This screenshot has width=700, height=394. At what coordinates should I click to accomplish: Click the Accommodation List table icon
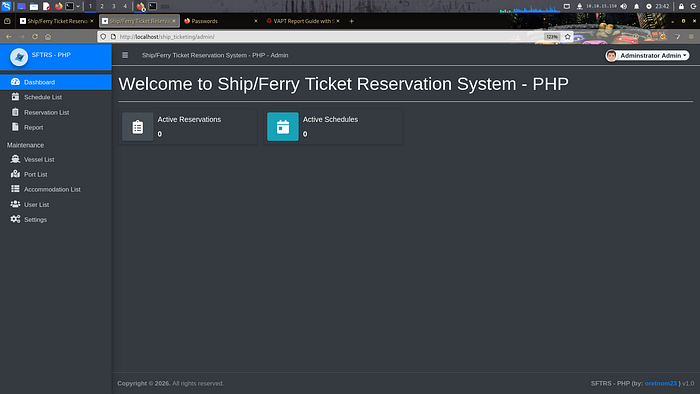point(15,189)
